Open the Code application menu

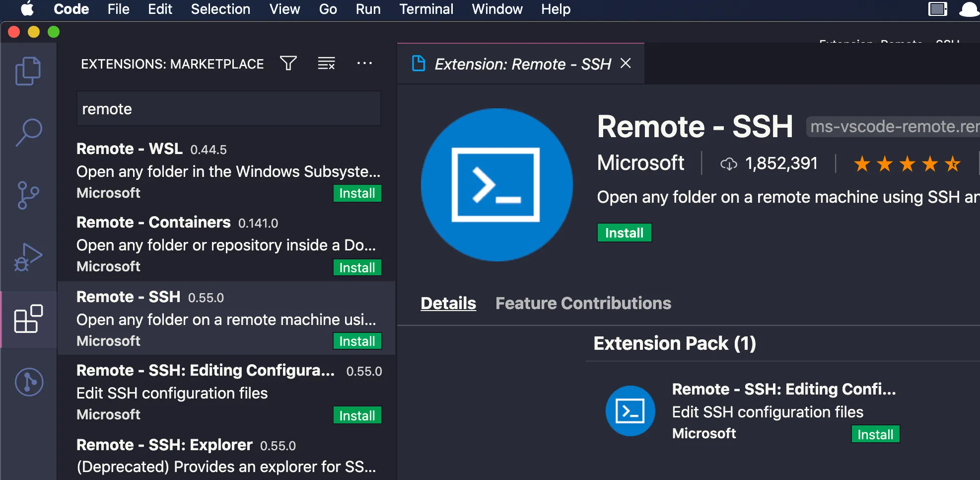[x=71, y=9]
